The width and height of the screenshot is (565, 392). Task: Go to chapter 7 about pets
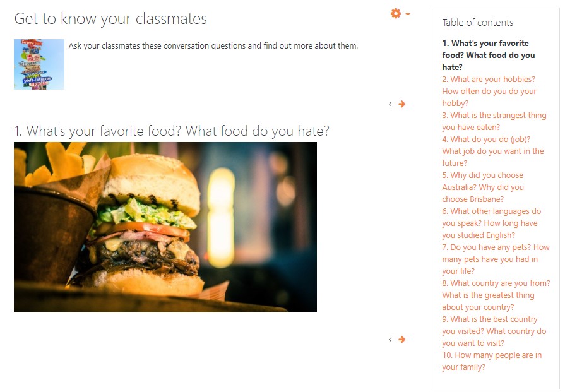point(496,259)
